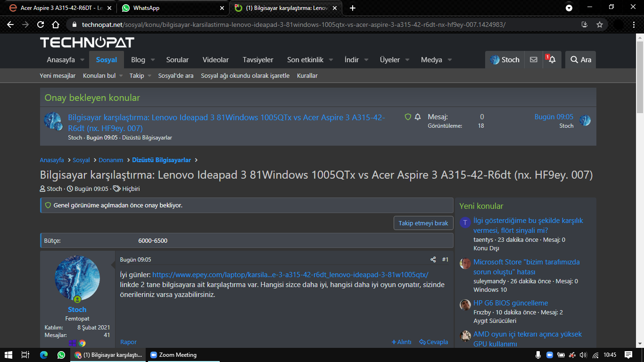The image size is (644, 362).
Task: Open the inbox envelope icon
Action: [x=533, y=60]
